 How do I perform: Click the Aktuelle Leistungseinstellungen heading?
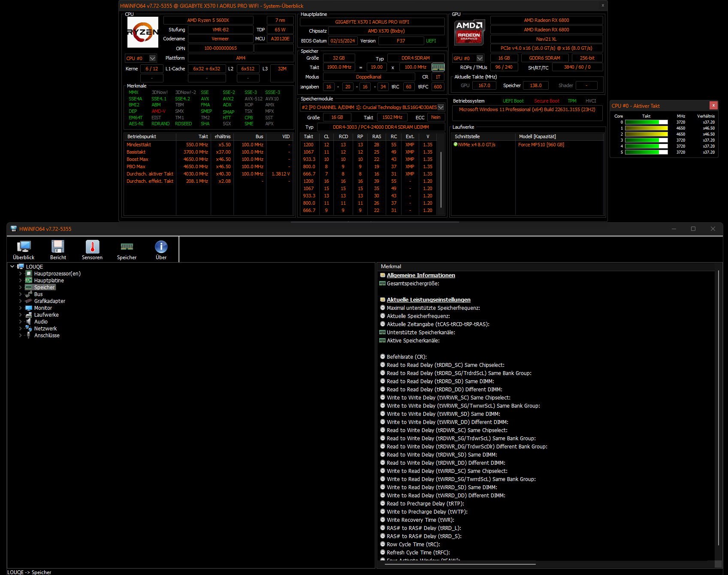coord(429,300)
